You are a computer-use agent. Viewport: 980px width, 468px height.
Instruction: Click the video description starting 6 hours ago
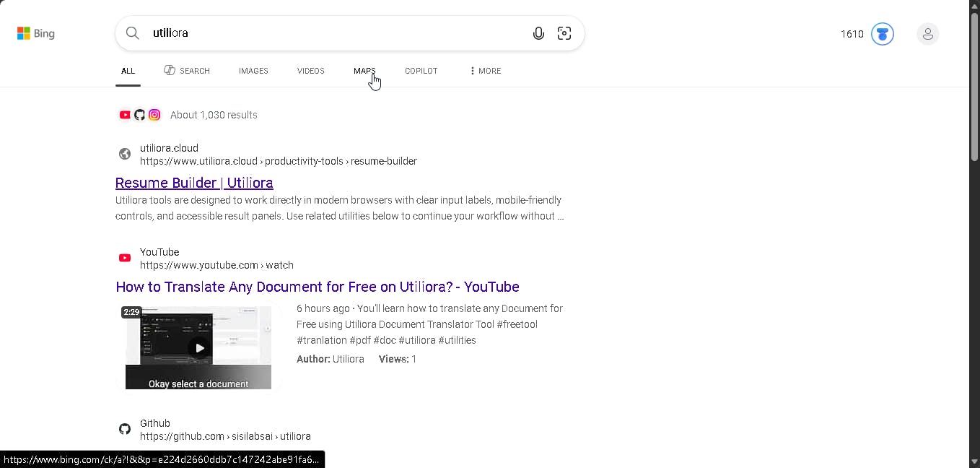[430, 324]
